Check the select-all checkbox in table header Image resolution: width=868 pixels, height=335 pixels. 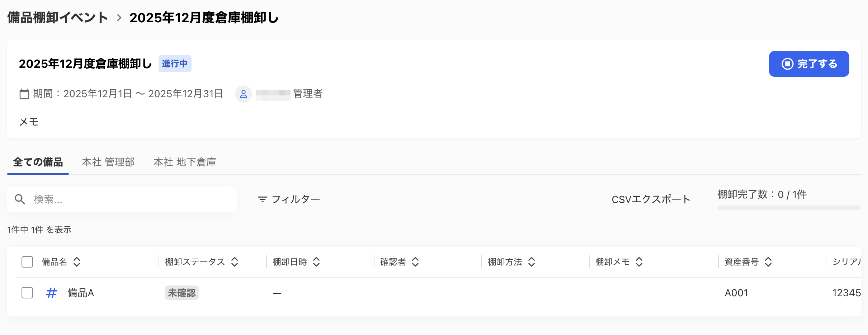pyautogui.click(x=27, y=262)
